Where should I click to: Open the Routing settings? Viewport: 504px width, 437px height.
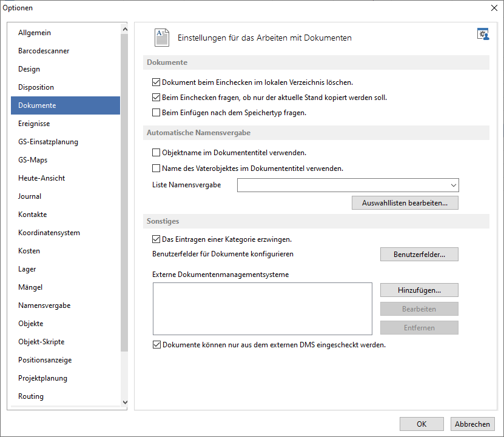[x=66, y=396]
